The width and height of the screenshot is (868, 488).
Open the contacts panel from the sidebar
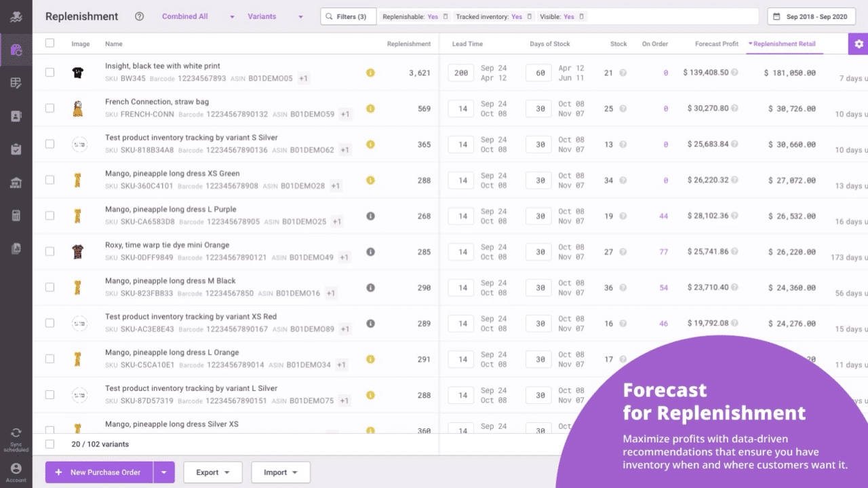[x=15, y=115]
